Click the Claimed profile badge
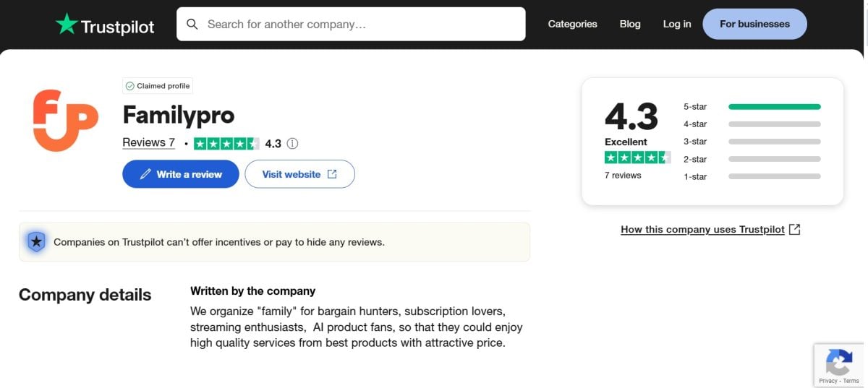Image resolution: width=868 pixels, height=388 pixels. tap(158, 86)
